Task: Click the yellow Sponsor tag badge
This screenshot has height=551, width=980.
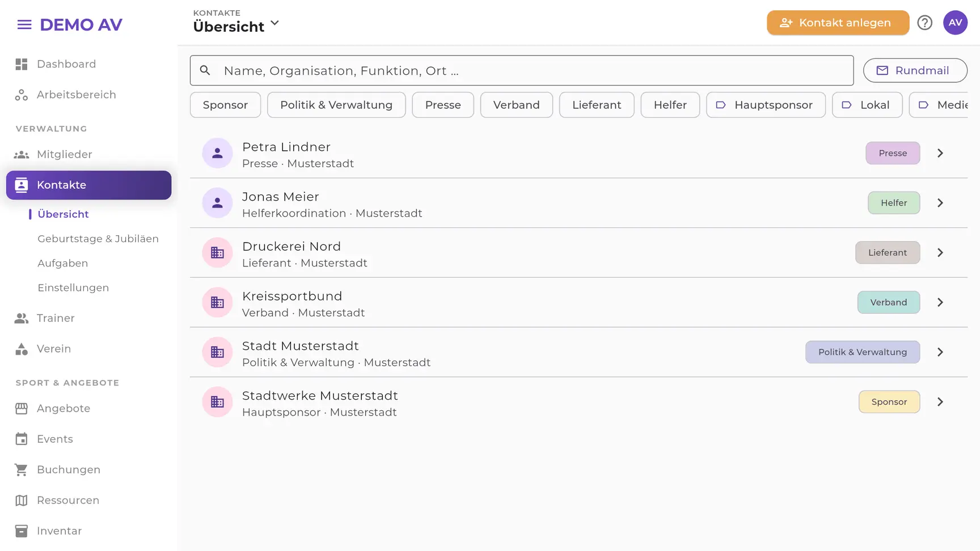Action: coord(889,402)
